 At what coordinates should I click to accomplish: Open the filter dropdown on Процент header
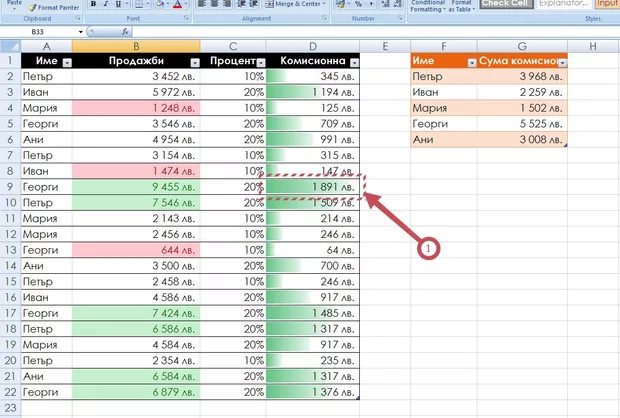pyautogui.click(x=259, y=62)
